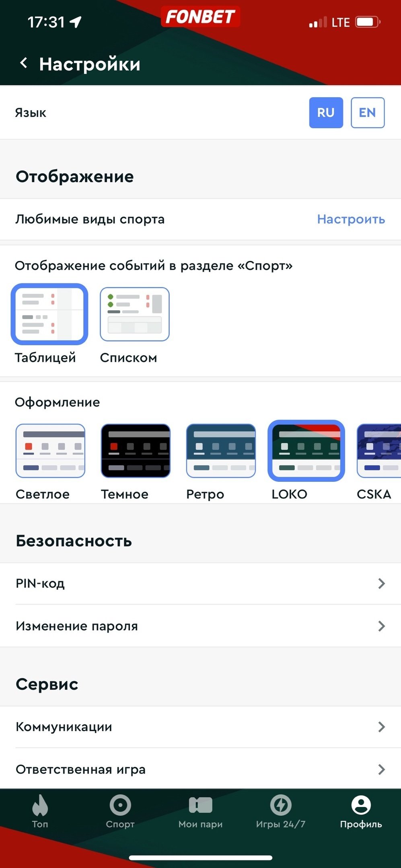
Task: Switch language to EN
Action: [367, 113]
